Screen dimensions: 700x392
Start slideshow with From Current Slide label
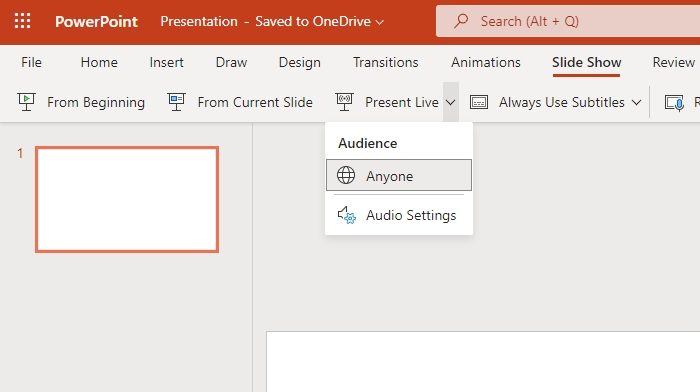(255, 102)
